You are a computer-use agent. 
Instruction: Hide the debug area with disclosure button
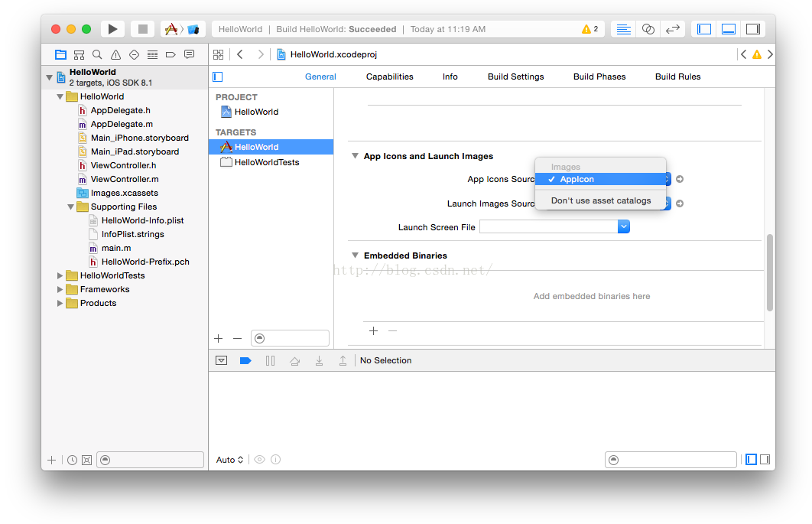click(x=221, y=360)
